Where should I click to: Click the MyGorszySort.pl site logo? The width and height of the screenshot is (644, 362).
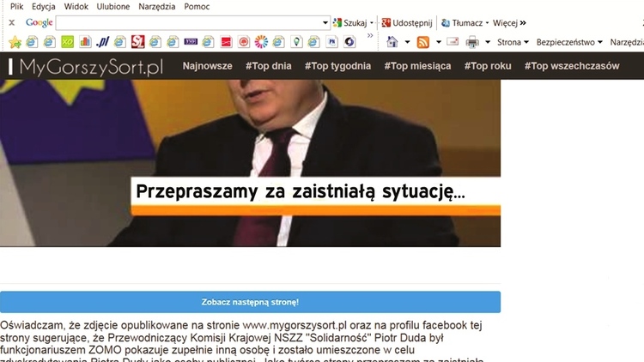(x=86, y=67)
